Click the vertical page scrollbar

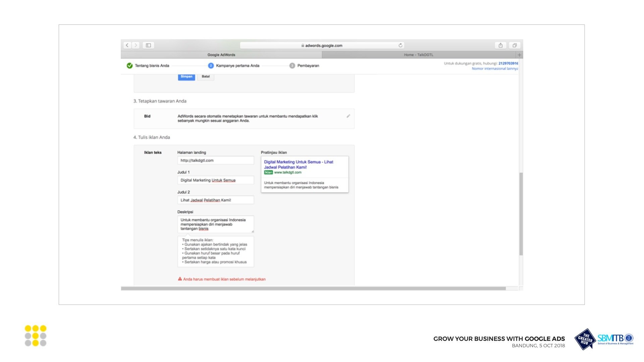[x=521, y=214]
